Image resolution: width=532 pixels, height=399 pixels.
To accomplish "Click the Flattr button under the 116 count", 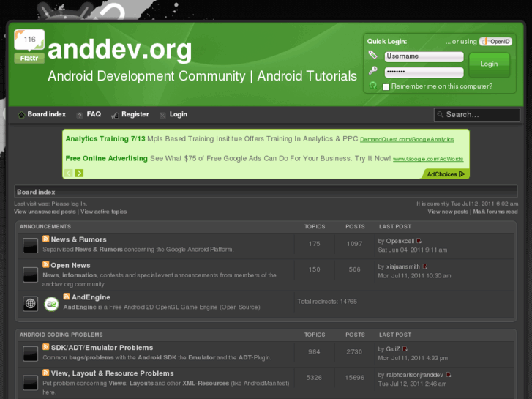I will [29, 58].
